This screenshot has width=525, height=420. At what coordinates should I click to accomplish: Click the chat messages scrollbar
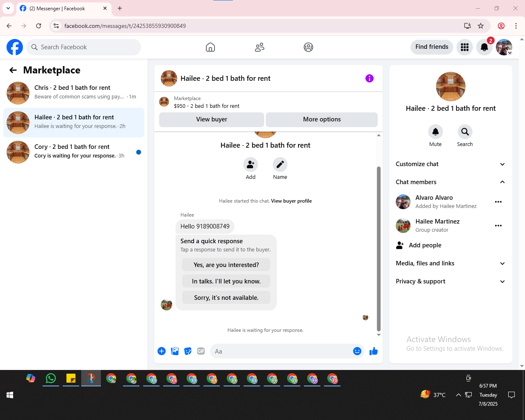[x=379, y=249]
